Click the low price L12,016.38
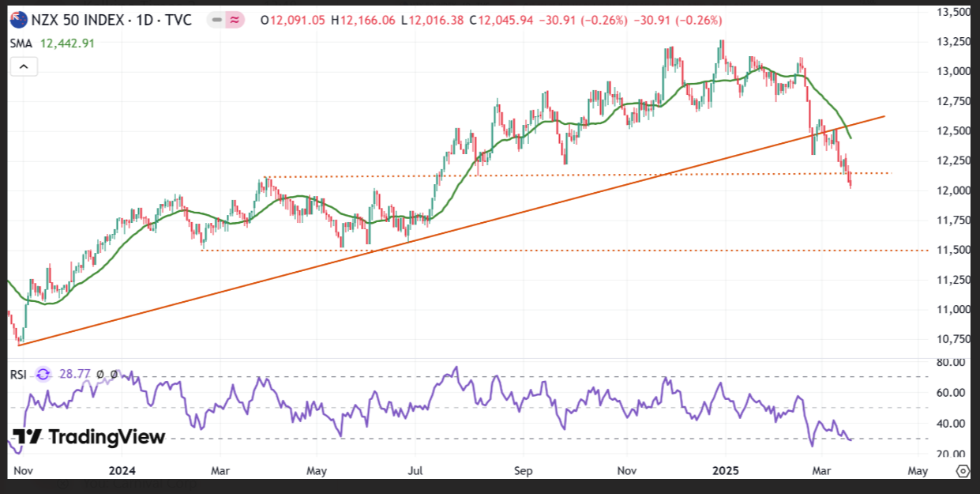This screenshot has height=494, width=980. click(x=432, y=20)
